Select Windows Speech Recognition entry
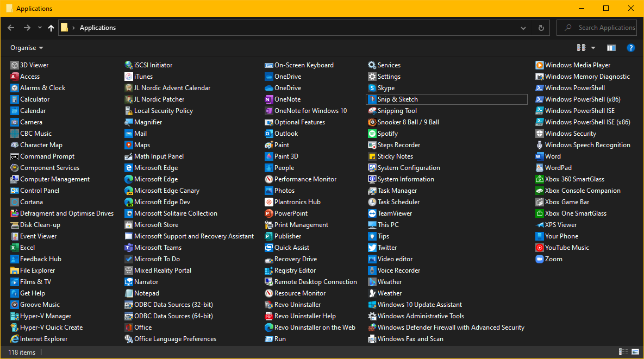Screen dimensions: 644x359 point(583,145)
